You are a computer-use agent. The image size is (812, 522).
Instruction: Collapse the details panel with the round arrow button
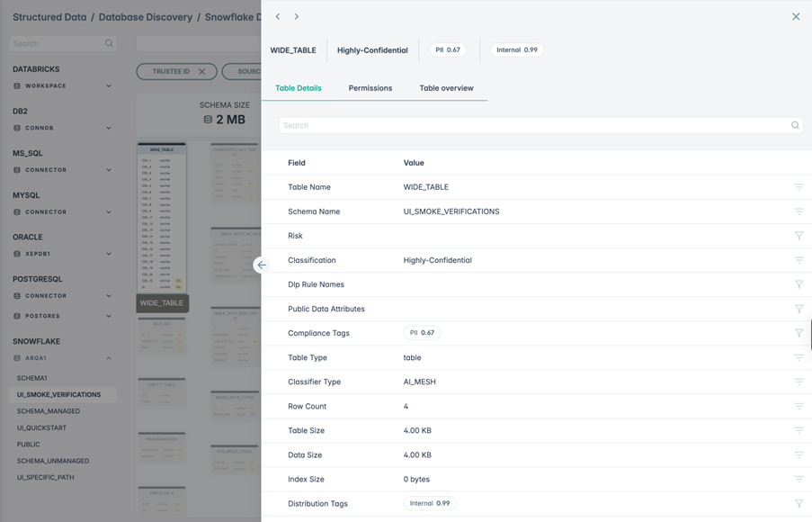pos(262,265)
